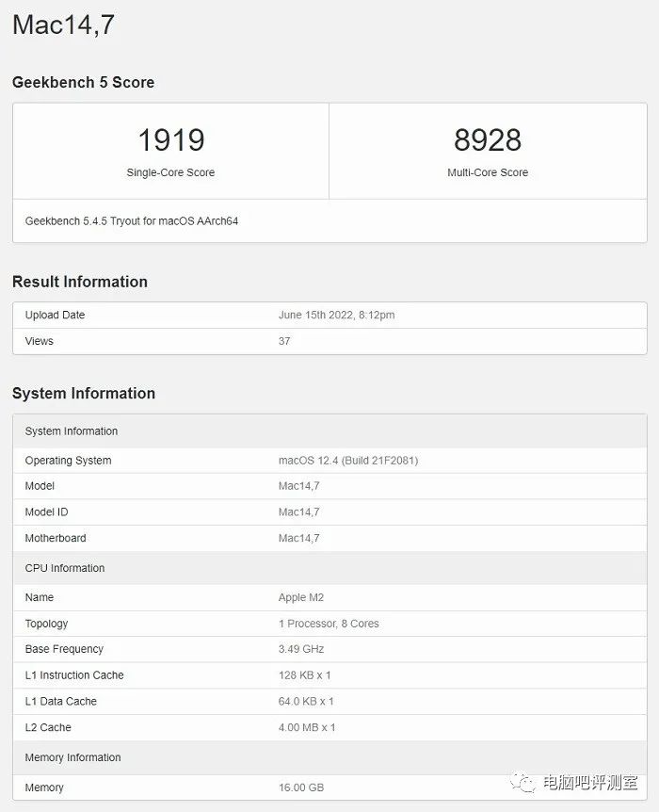Click the Views label
This screenshot has height=812, width=659.
pyautogui.click(x=40, y=341)
